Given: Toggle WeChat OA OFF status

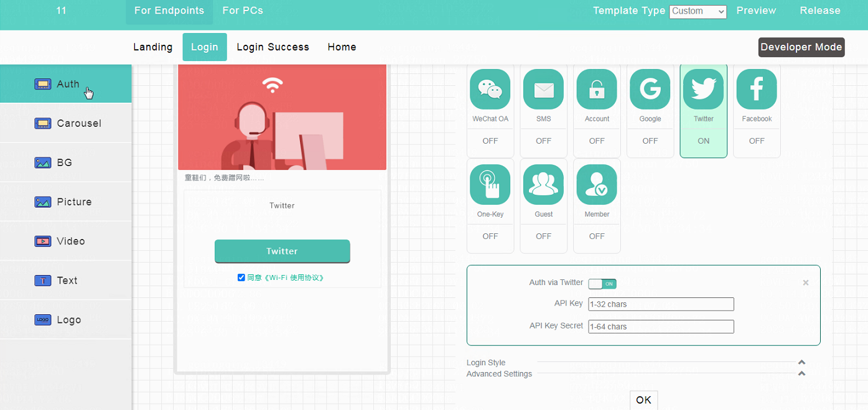Looking at the screenshot, I should (490, 141).
